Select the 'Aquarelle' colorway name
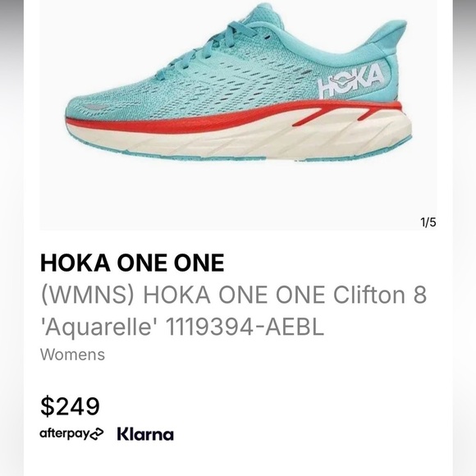Screen dimensions: 476x476 pos(100,327)
